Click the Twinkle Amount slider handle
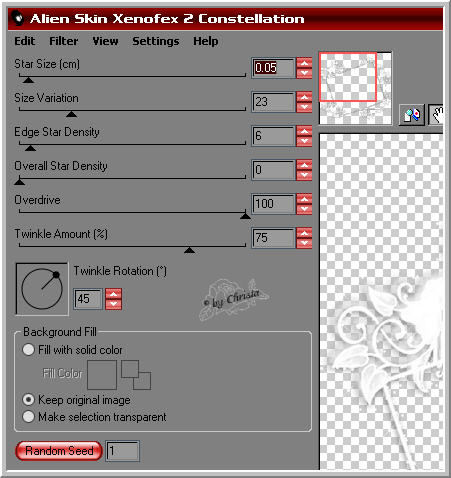 pos(189,250)
